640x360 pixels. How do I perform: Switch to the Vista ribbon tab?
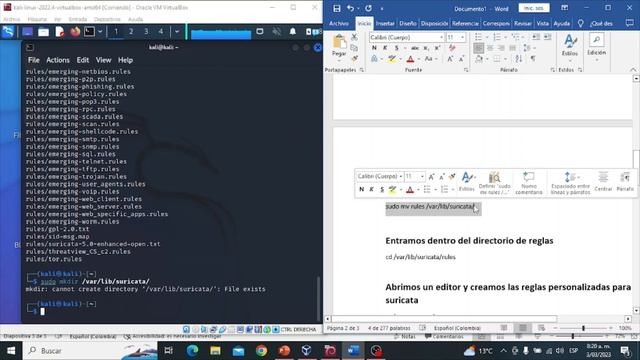[542, 24]
